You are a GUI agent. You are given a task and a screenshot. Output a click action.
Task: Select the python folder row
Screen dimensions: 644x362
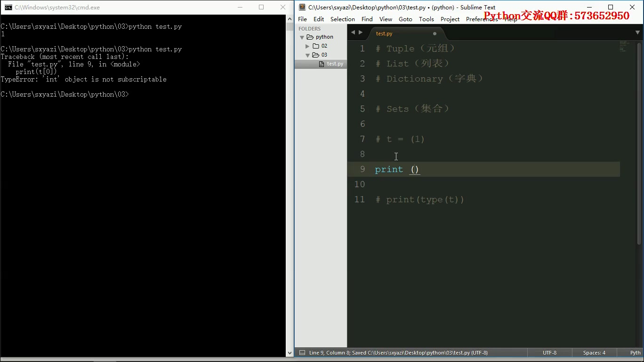click(321, 37)
